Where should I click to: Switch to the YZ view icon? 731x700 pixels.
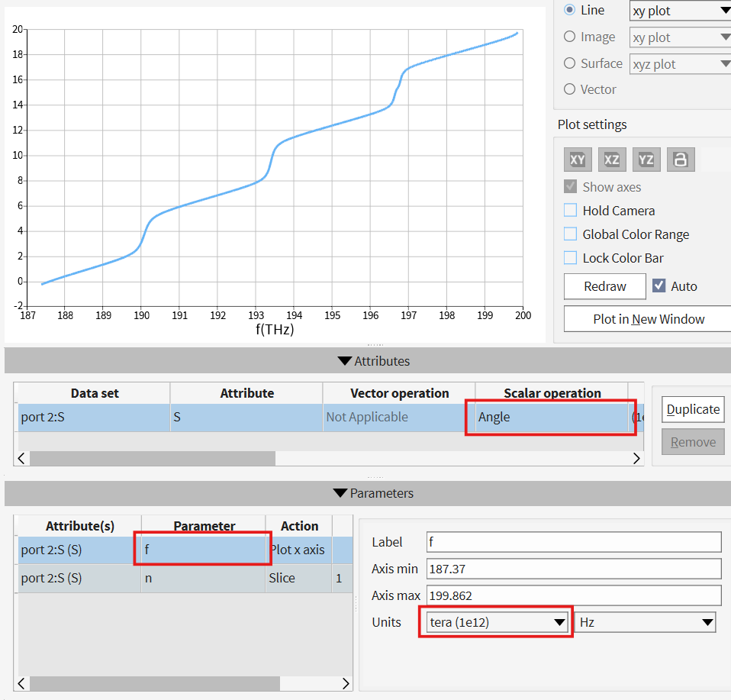pyautogui.click(x=646, y=160)
